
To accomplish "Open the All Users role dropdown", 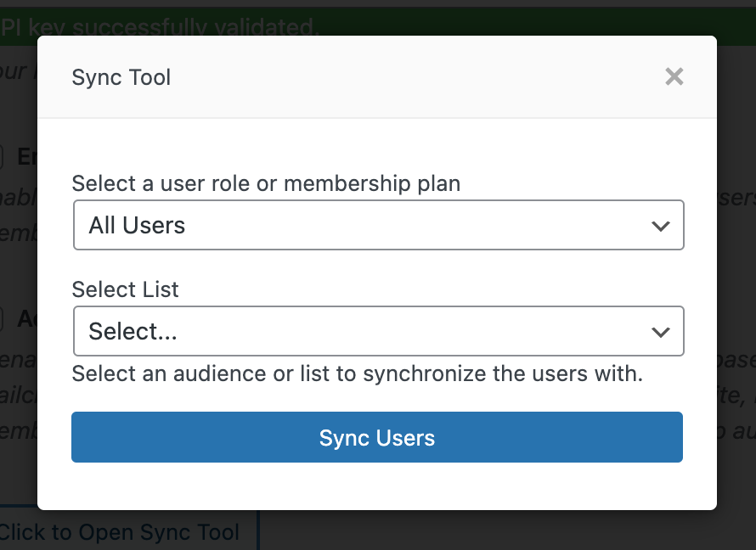I will point(379,225).
